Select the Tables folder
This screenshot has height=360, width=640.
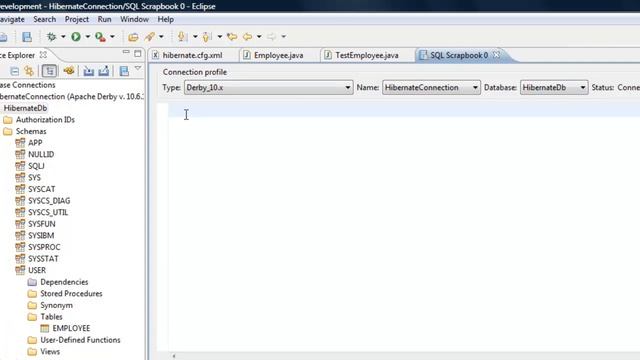point(51,317)
